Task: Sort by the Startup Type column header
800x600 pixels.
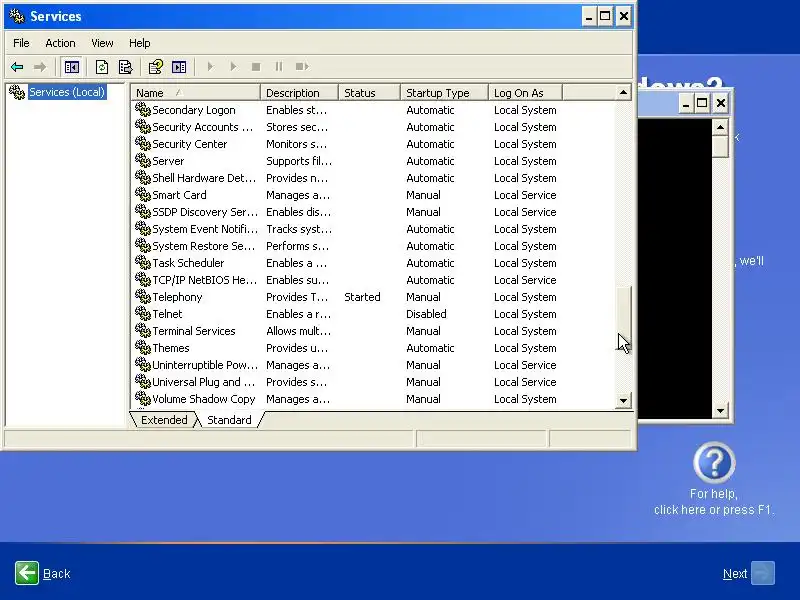Action: (444, 93)
